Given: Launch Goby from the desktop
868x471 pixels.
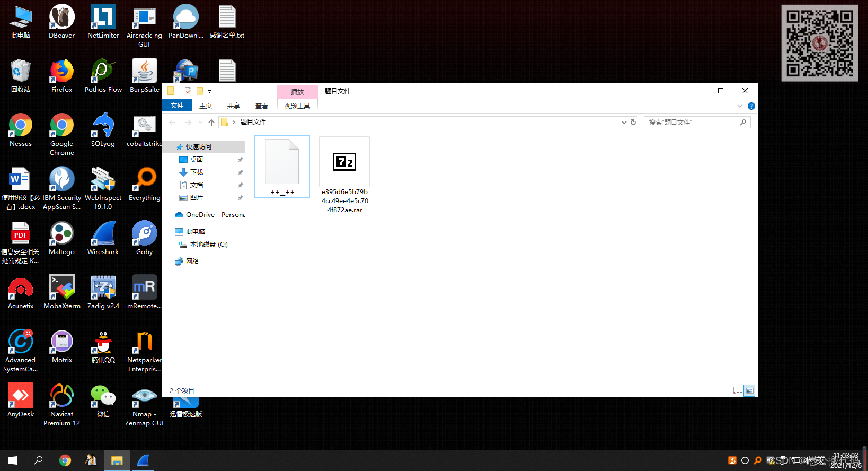Looking at the screenshot, I should (x=145, y=238).
